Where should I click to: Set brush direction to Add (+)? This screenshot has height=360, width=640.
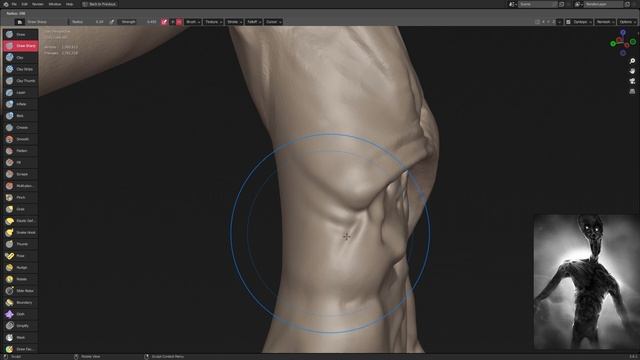click(x=173, y=22)
